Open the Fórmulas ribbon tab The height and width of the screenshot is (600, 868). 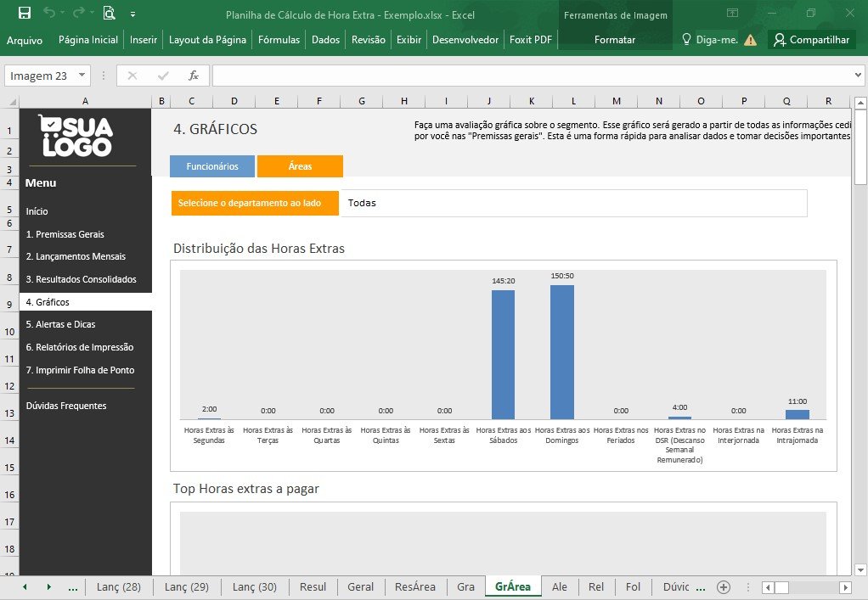pos(279,40)
